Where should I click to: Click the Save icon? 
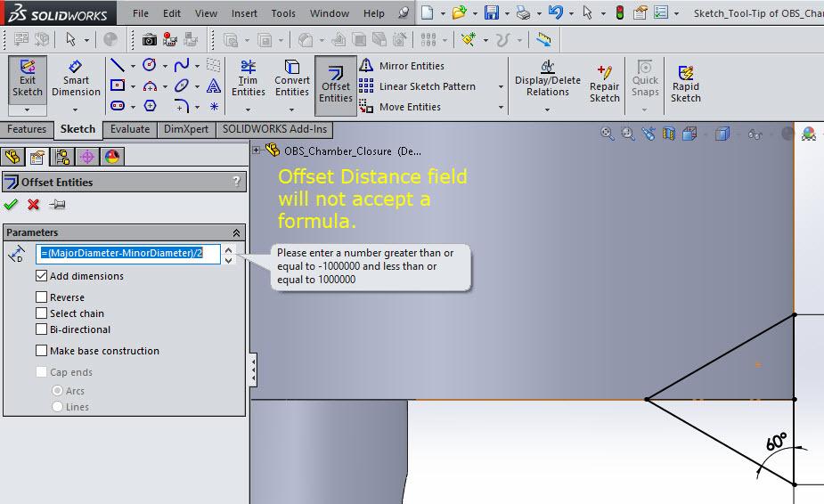coord(492,12)
